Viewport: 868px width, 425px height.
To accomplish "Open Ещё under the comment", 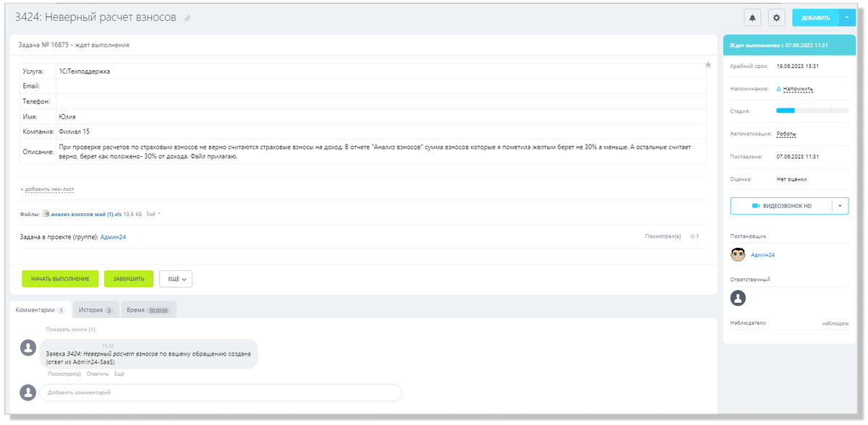I will click(119, 374).
